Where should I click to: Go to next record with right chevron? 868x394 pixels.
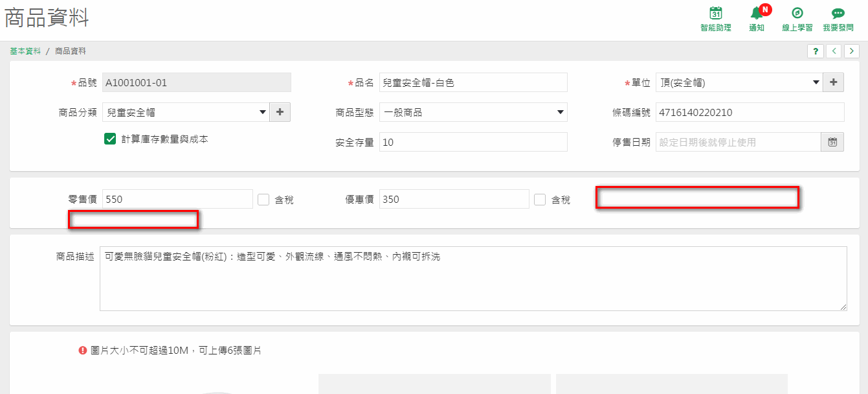pos(851,51)
